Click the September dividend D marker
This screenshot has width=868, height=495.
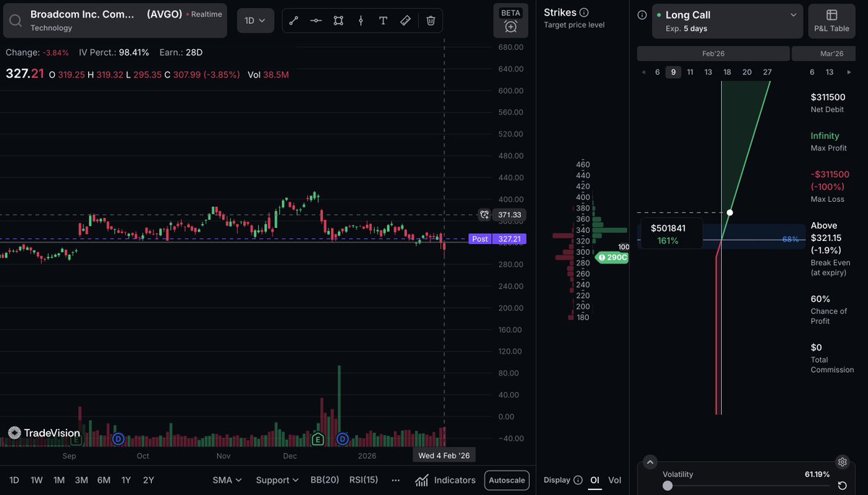click(x=119, y=439)
